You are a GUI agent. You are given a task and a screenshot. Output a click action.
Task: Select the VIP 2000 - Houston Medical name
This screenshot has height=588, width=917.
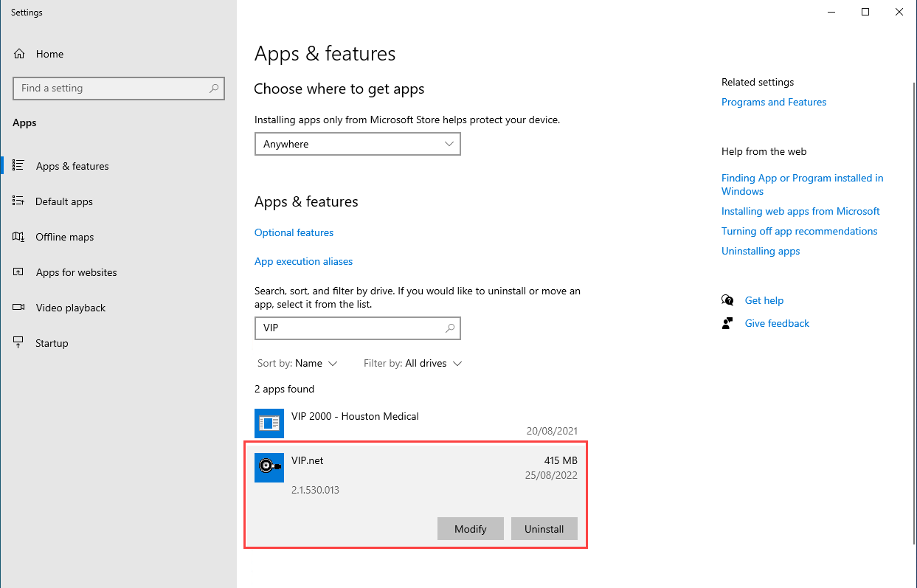355,416
